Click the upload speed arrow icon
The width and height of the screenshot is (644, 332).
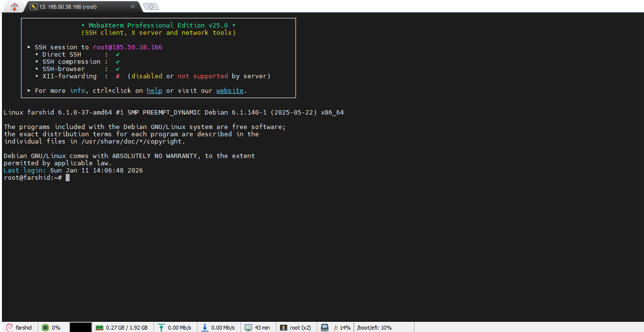coord(161,327)
